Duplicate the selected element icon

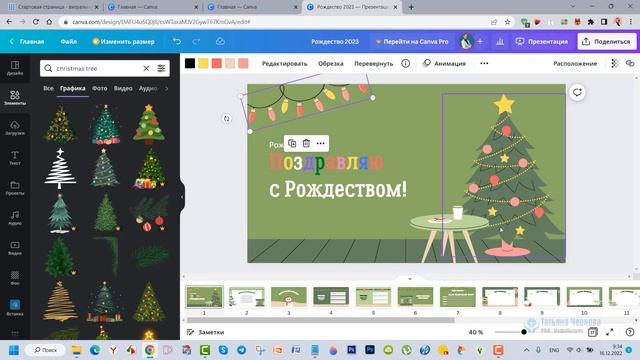292,143
